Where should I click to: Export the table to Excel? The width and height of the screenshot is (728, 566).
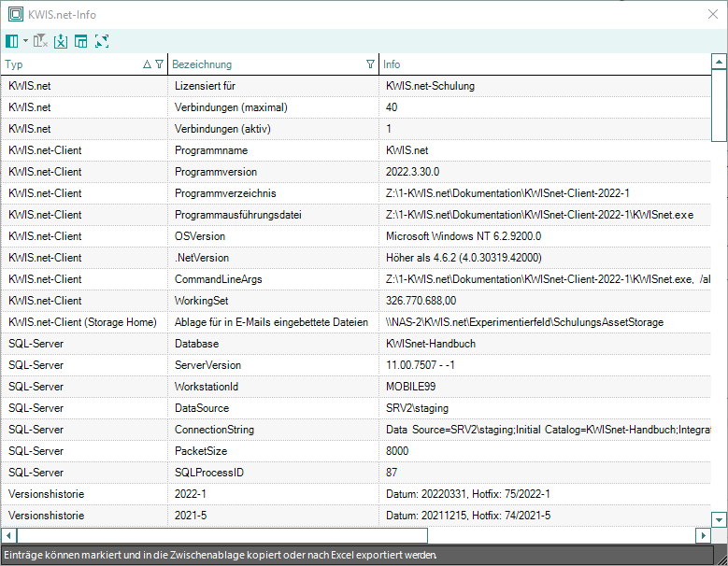click(x=61, y=41)
